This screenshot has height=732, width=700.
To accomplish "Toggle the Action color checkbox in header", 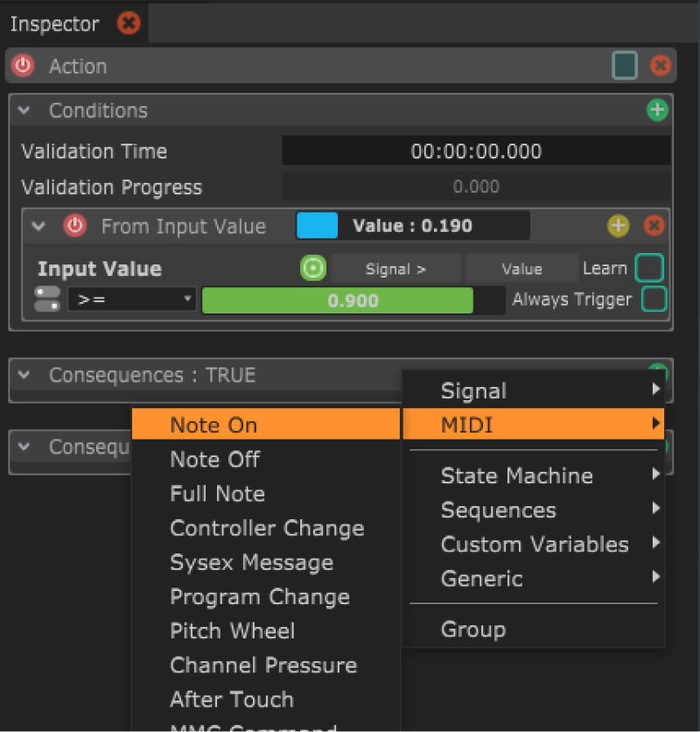I will 625,66.
